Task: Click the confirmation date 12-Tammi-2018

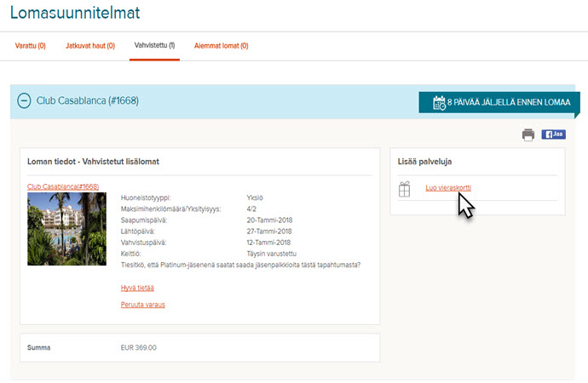Action: coord(269,243)
